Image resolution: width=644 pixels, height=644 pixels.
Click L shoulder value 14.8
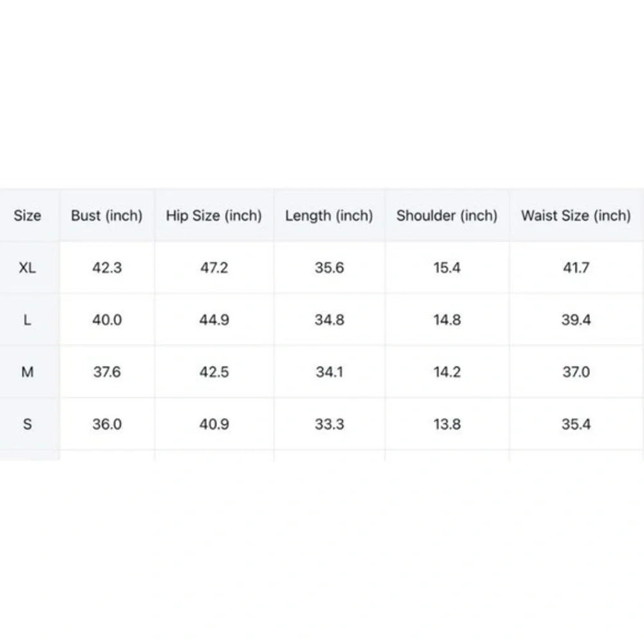click(x=447, y=320)
